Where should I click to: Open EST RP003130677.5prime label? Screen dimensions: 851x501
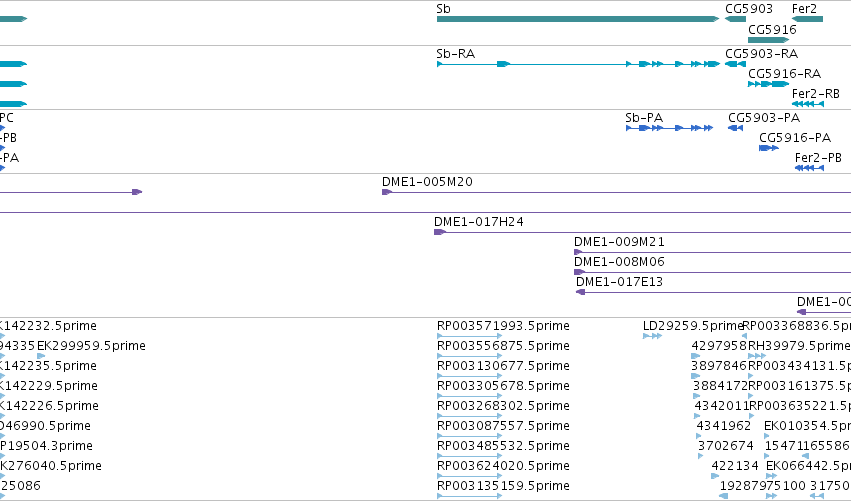coord(503,366)
